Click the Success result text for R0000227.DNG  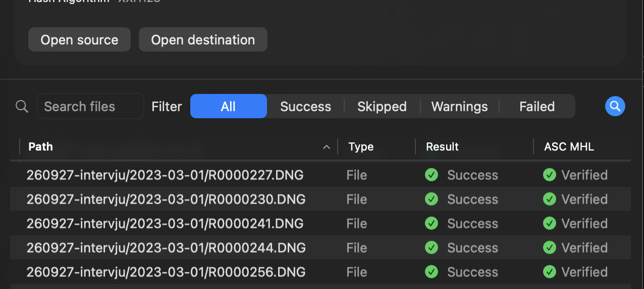pos(472,175)
